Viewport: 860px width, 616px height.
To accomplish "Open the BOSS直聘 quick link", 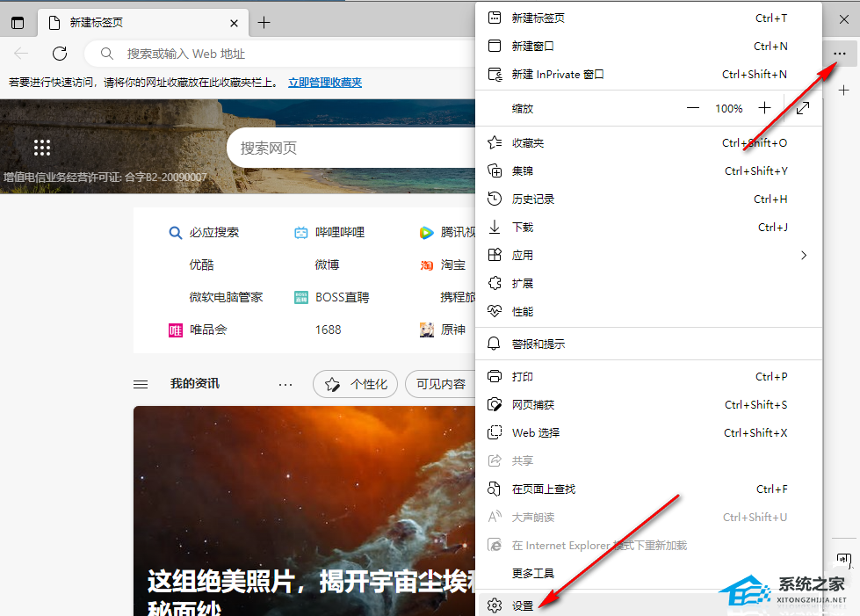I will (x=332, y=297).
